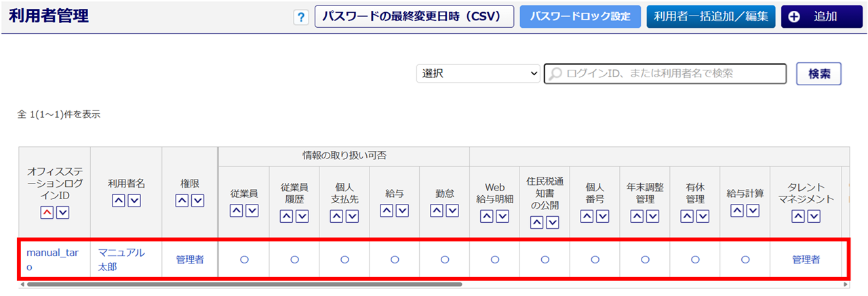Open the 選択 dropdown

click(478, 74)
